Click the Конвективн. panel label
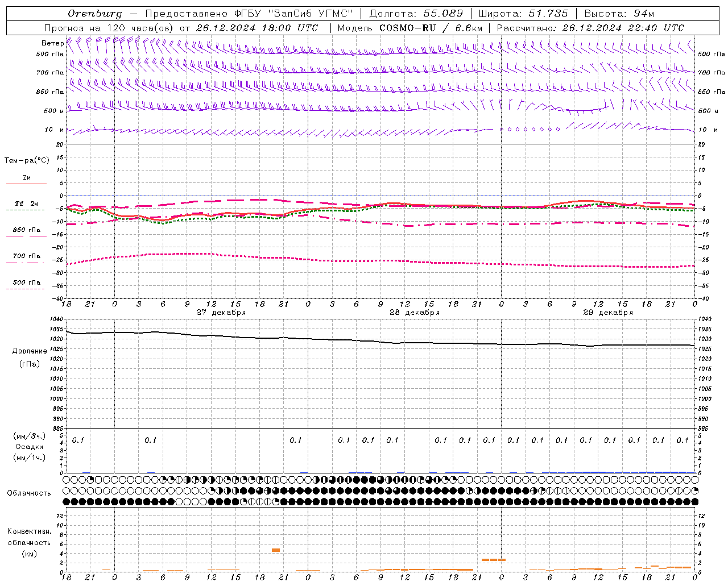This screenshot has height=582, width=728. coord(29,531)
